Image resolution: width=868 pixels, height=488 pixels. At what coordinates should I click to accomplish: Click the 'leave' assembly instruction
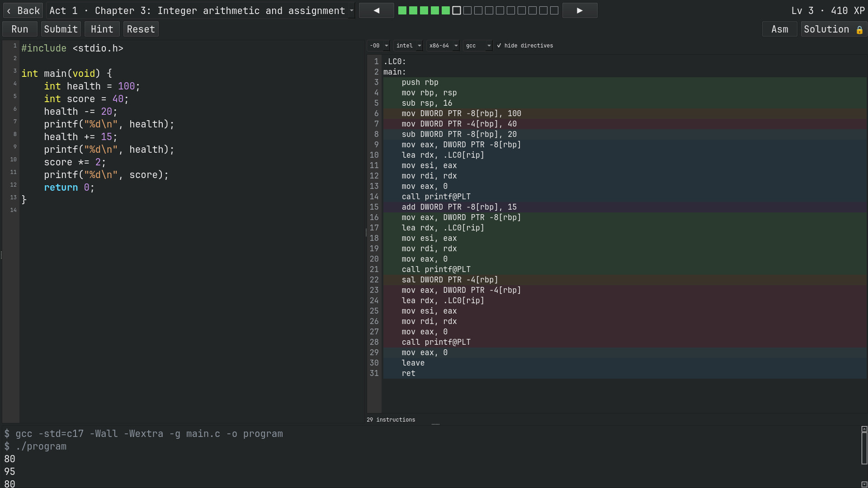coord(413,363)
